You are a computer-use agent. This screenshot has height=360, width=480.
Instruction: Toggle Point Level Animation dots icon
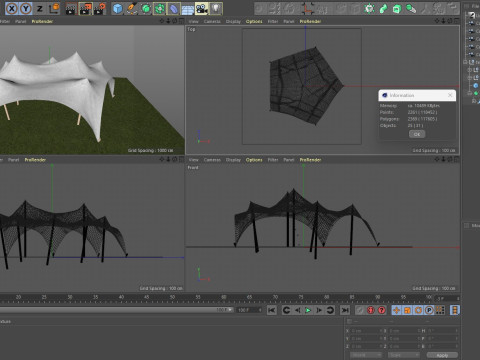point(440,310)
